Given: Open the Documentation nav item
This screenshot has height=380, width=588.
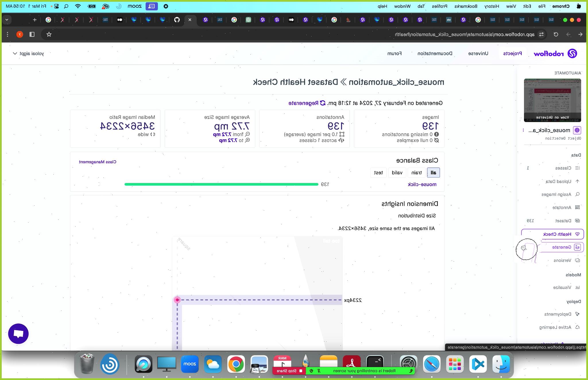Looking at the screenshot, I should pos(435,54).
